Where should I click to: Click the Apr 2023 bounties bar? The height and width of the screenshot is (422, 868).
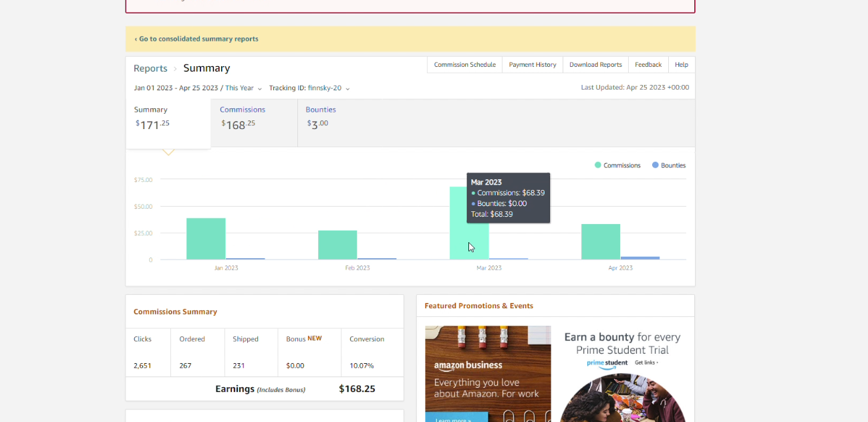click(x=640, y=258)
